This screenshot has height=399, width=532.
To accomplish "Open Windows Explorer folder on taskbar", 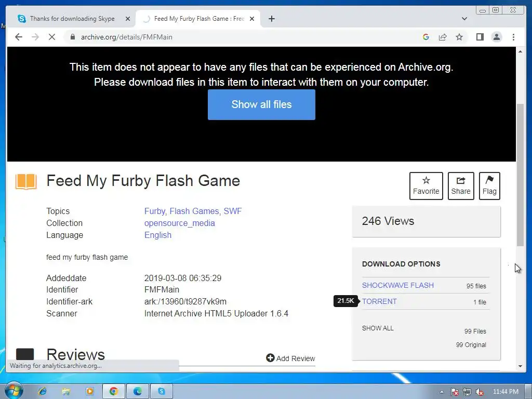I will 66,392.
